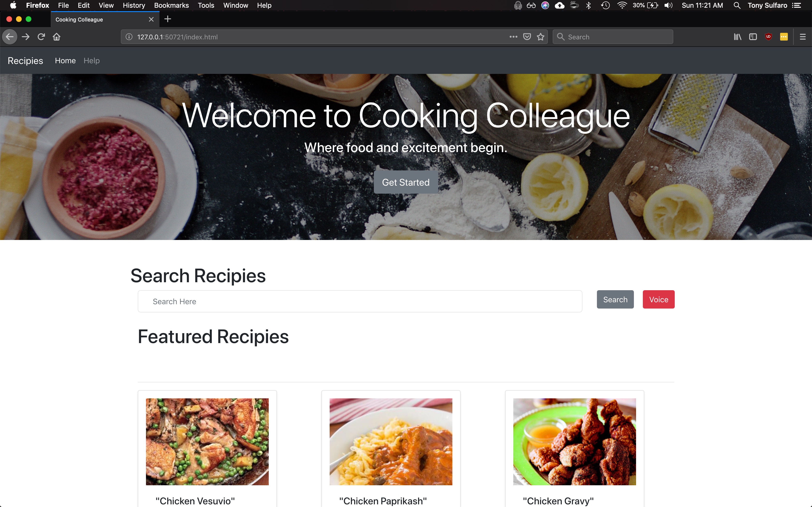Open the Chicken Paprikash recipe image
The width and height of the screenshot is (812, 507).
tap(391, 442)
